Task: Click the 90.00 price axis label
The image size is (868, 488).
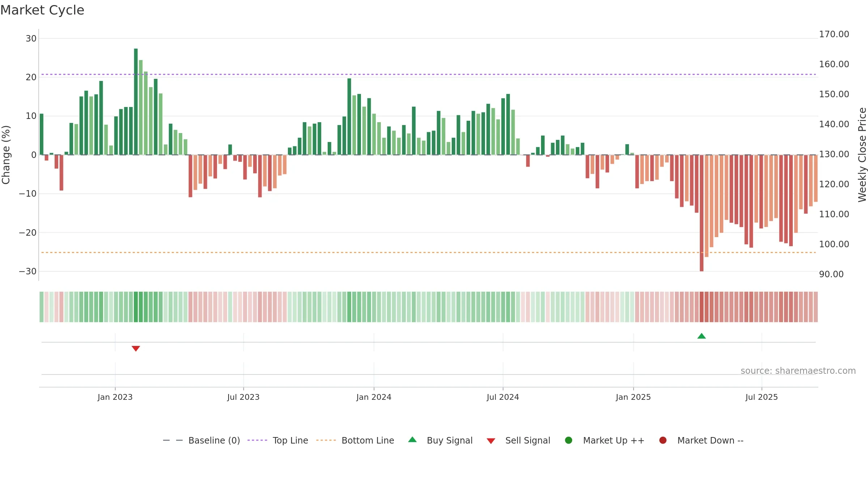Action: point(831,274)
